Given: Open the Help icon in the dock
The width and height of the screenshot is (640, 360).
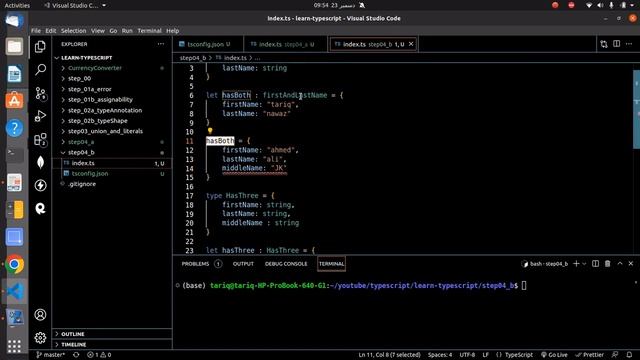Looking at the screenshot, I should tap(14, 128).
